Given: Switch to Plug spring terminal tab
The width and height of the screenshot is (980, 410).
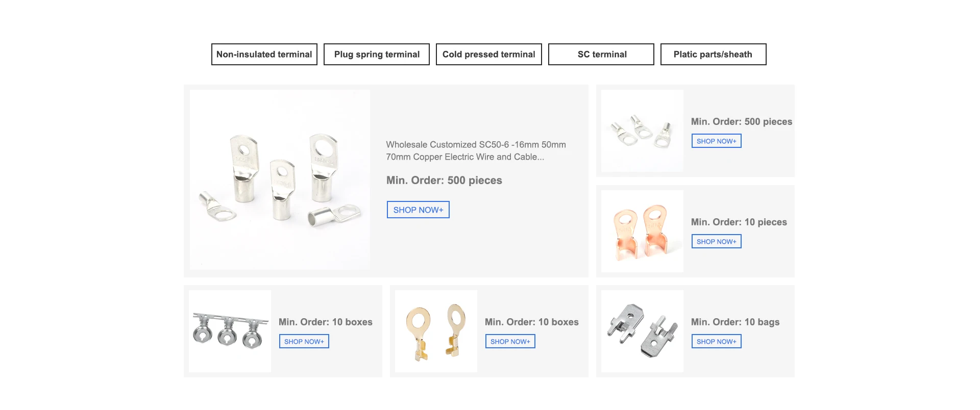Looking at the screenshot, I should coord(377,55).
